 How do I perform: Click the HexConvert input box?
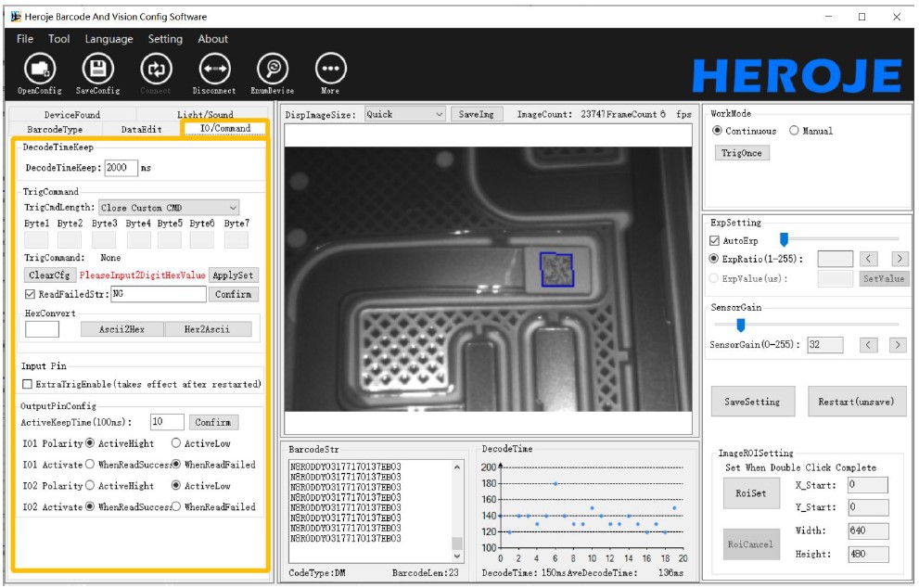tap(42, 329)
